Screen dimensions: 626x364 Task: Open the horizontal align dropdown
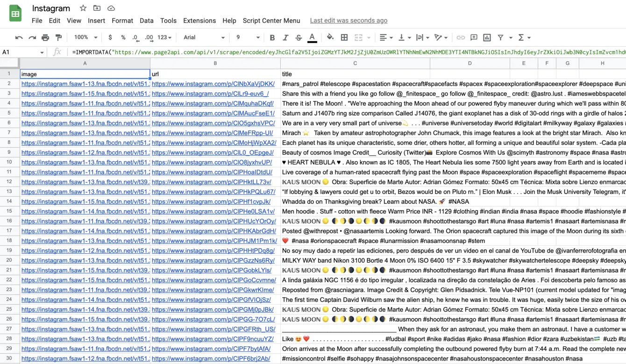click(386, 37)
